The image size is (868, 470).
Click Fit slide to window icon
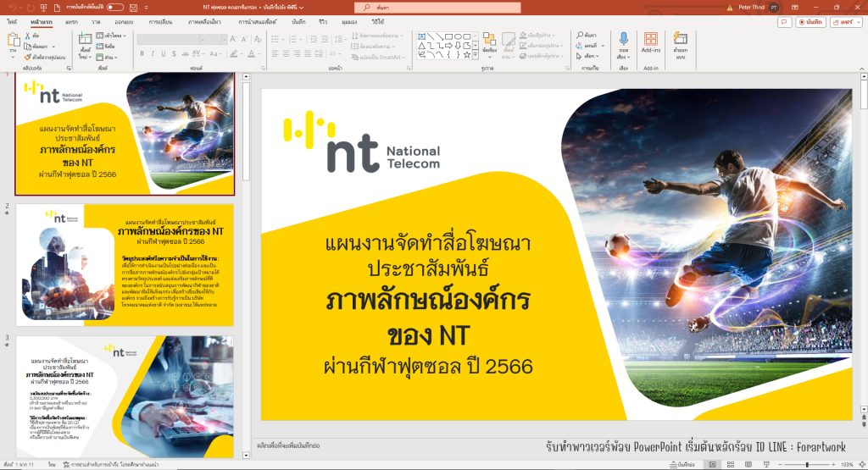point(861,464)
